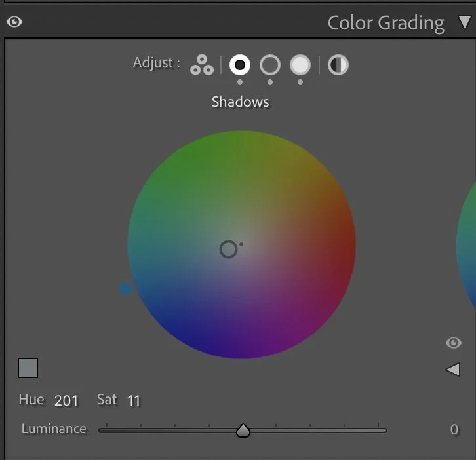476x460 pixels.
Task: Click the center point handle in color wheel
Action: point(228,250)
